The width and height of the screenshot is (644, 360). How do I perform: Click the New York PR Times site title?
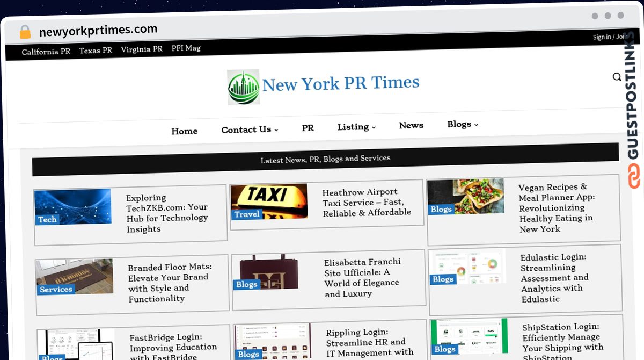point(340,83)
